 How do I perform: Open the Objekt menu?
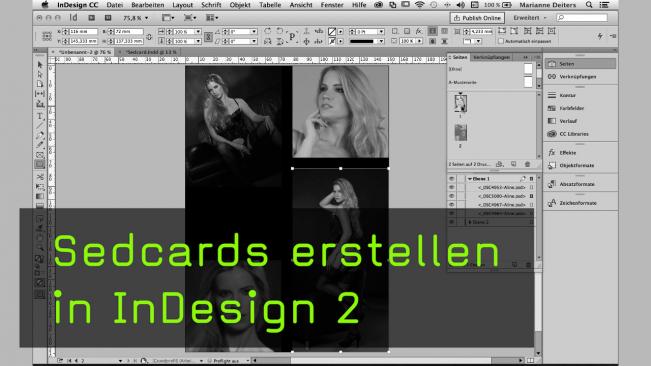[240, 5]
